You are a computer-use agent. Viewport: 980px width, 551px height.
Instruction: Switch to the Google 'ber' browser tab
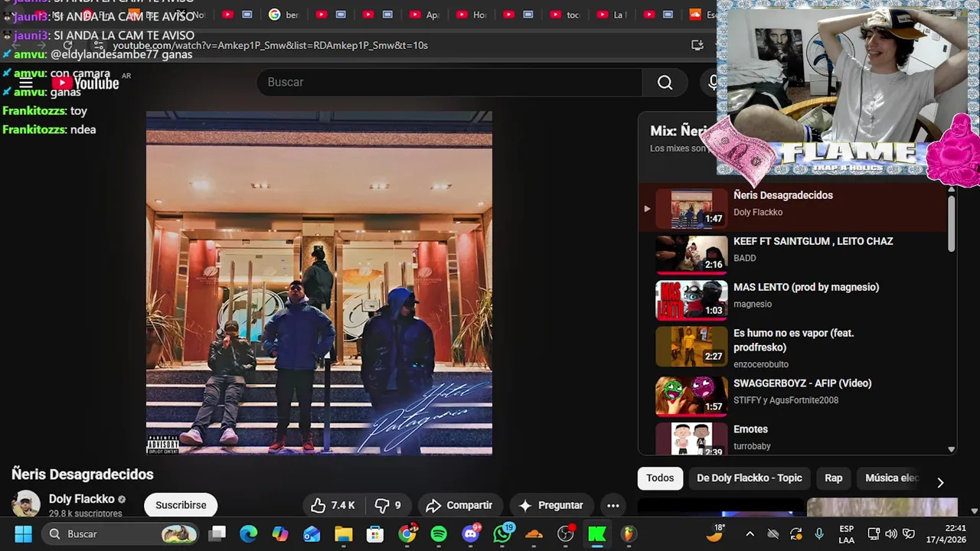[x=283, y=15]
